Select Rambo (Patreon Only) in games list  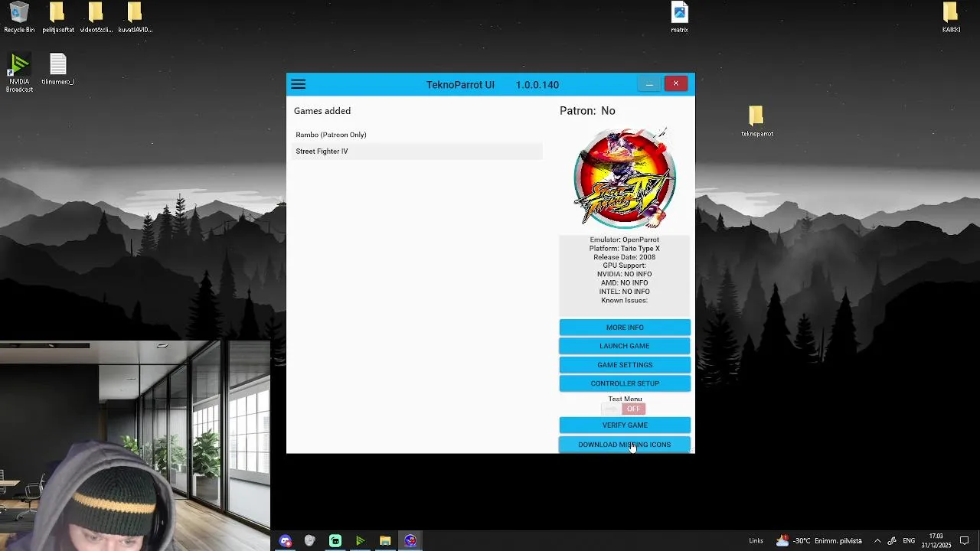pyautogui.click(x=418, y=135)
